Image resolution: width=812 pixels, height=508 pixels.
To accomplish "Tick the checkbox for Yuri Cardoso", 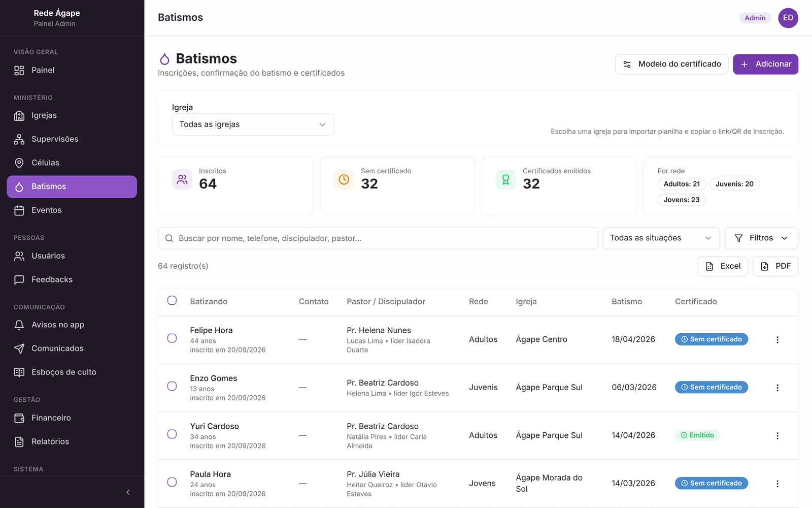I will click(x=172, y=434).
